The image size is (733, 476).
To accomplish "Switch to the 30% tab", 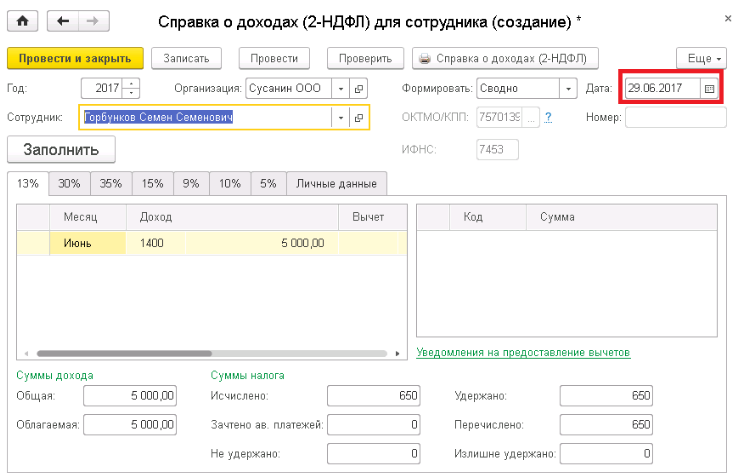I will [69, 183].
